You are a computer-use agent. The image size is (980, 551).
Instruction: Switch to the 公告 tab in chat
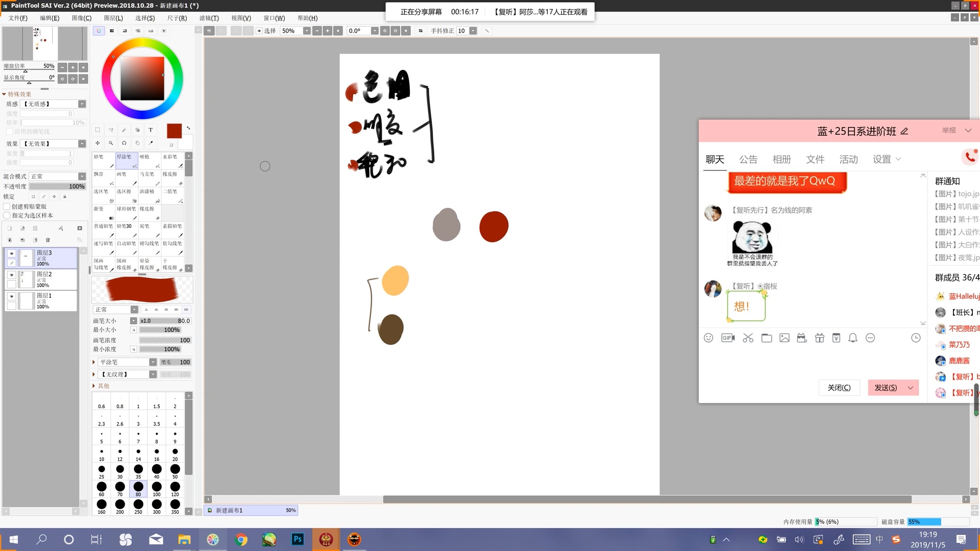[x=748, y=159]
